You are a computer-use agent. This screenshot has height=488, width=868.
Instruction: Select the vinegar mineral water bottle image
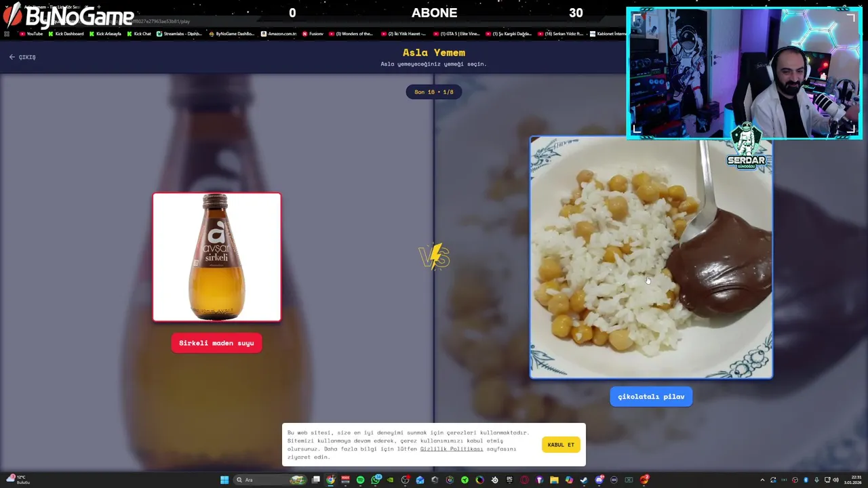coord(216,257)
